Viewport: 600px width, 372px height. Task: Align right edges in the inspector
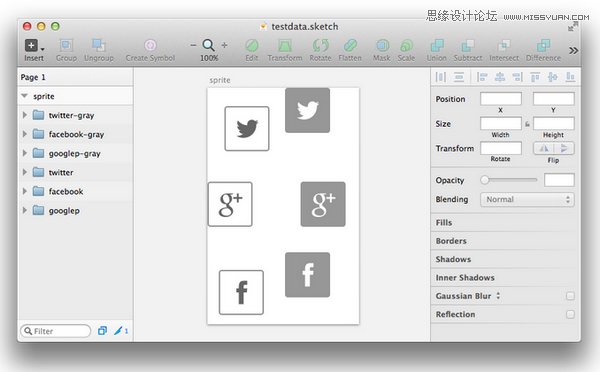pos(517,77)
